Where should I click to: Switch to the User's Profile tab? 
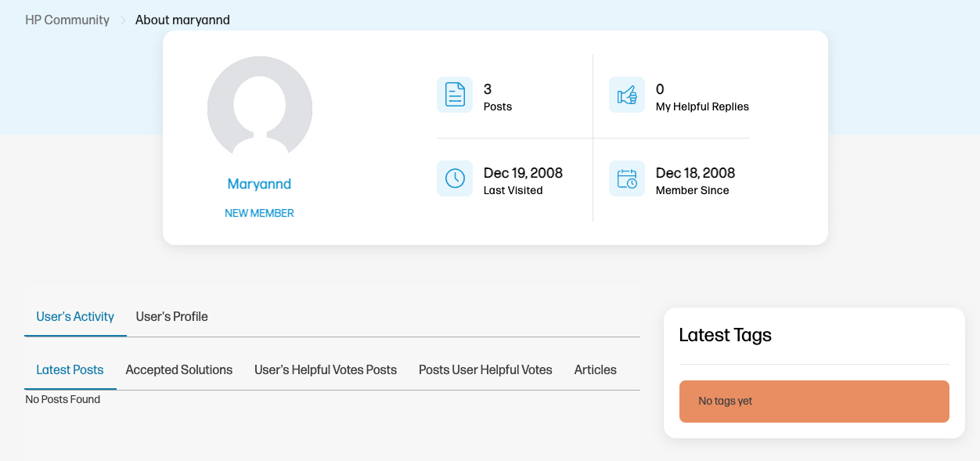pos(172,316)
